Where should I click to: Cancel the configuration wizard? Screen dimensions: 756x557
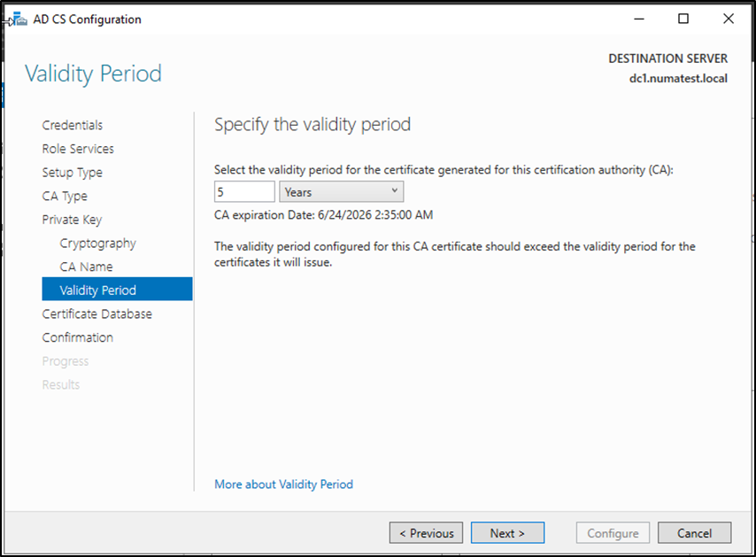pos(694,533)
